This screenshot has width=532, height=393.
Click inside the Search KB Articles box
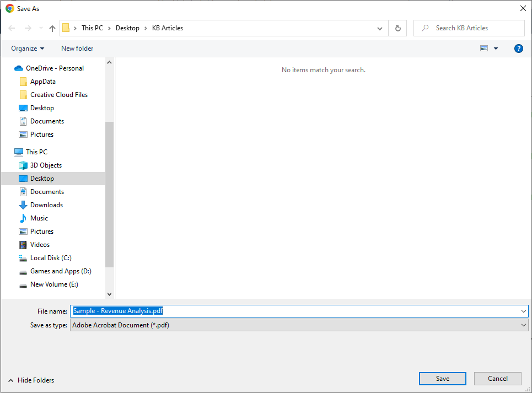pos(469,28)
